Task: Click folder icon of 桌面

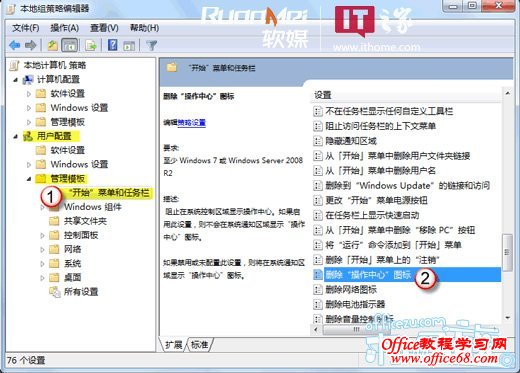Action: 54,277
